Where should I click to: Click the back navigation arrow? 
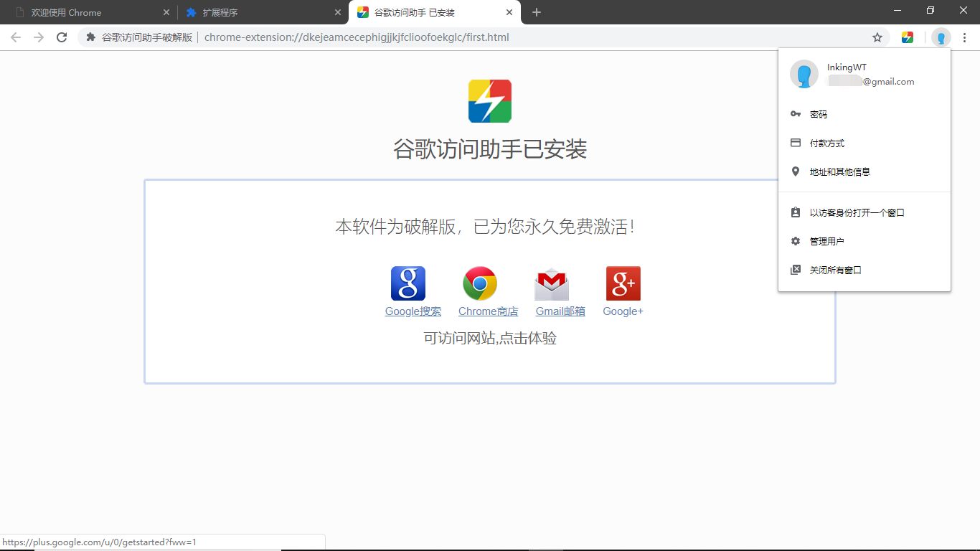click(16, 37)
